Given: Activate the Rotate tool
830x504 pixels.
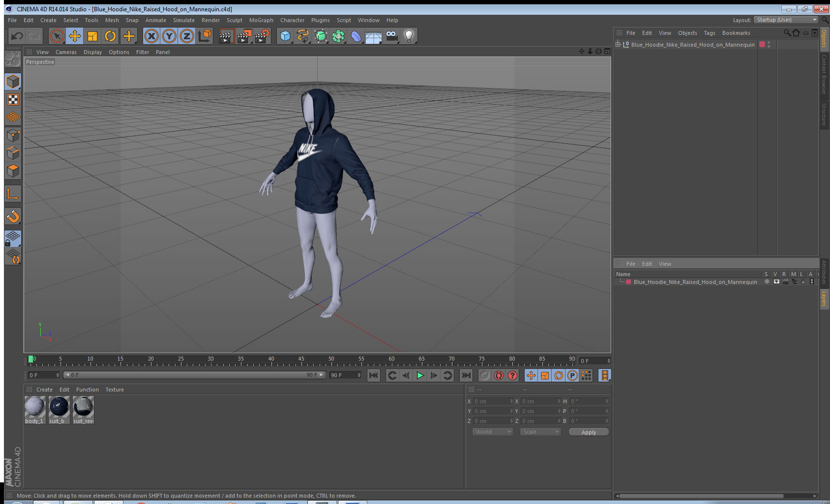Looking at the screenshot, I should tap(110, 36).
